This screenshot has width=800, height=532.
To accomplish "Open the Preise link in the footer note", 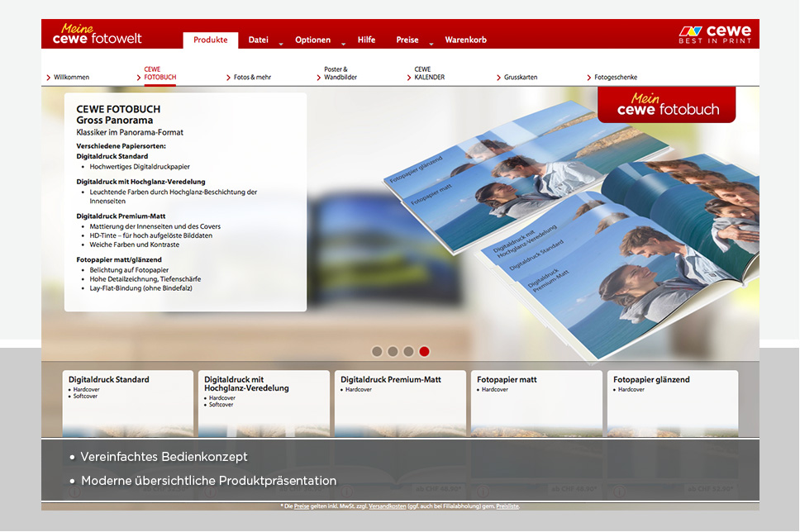I will tap(302, 506).
